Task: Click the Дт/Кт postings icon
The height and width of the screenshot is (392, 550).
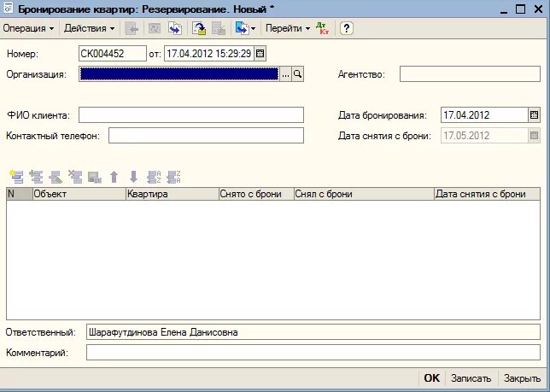Action: click(322, 28)
